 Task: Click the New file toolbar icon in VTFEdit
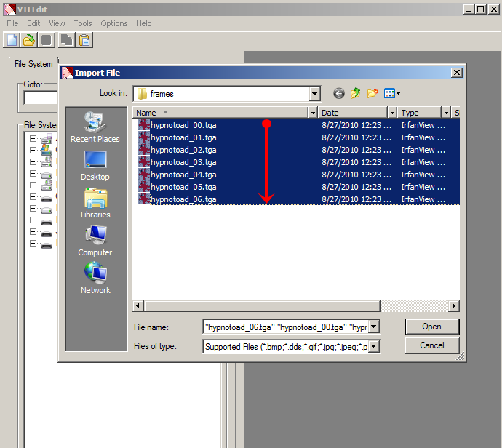pyautogui.click(x=12, y=40)
